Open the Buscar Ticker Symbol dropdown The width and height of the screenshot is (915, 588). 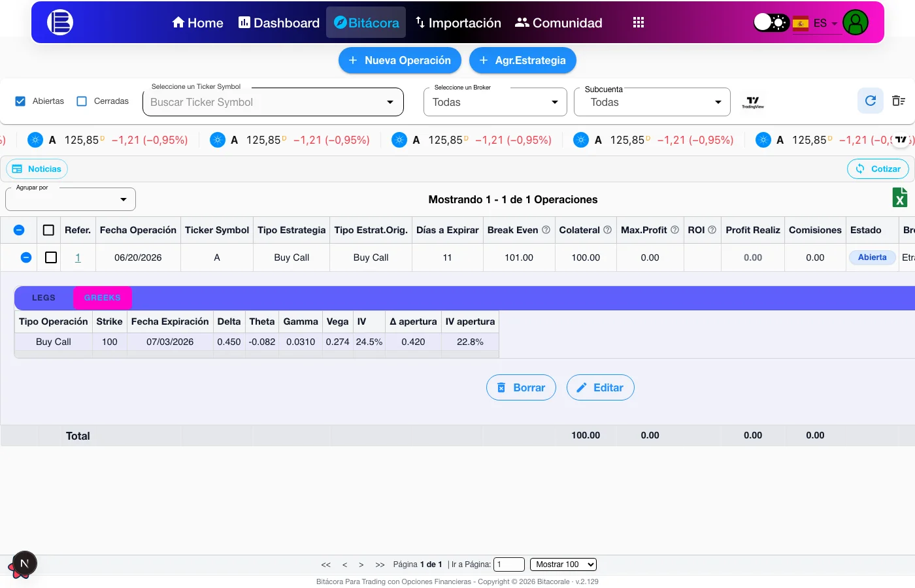pos(273,102)
